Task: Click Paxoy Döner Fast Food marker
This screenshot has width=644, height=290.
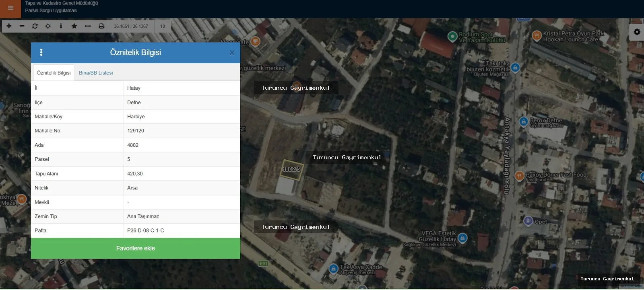Action: tap(519, 176)
